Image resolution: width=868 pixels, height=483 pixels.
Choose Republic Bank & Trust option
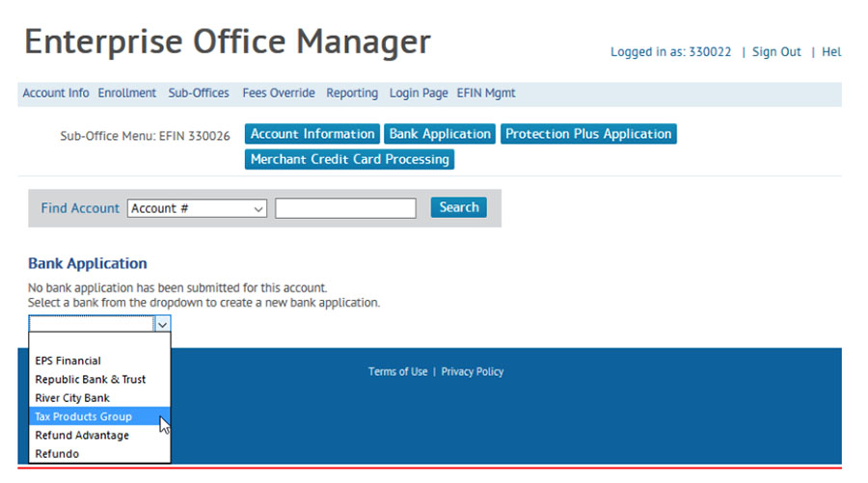(x=99, y=380)
